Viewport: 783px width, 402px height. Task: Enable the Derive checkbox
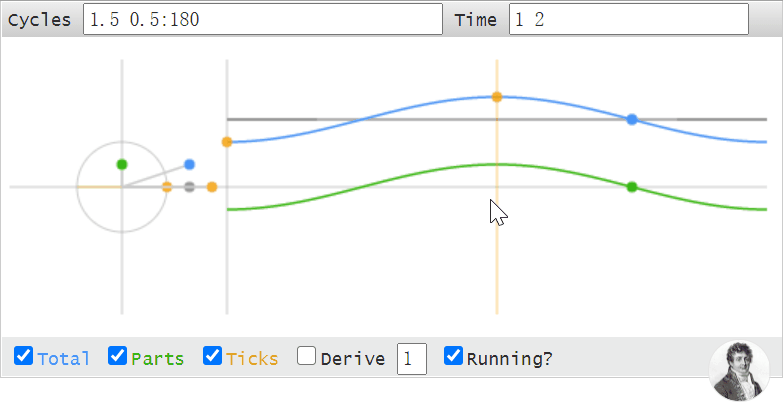click(306, 356)
